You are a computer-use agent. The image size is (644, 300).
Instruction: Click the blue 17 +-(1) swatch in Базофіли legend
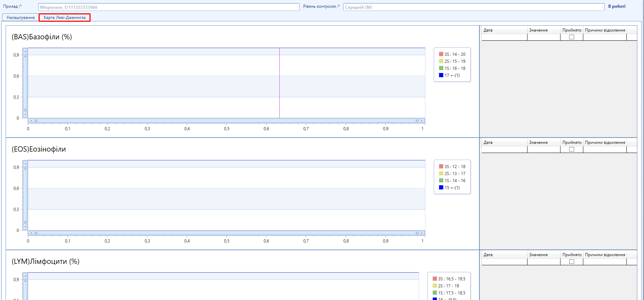[x=441, y=75]
